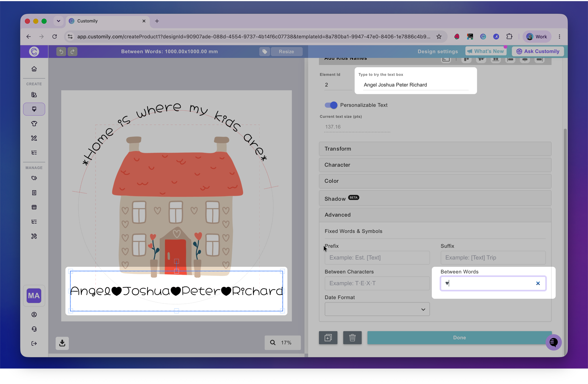Open Design settings

point(438,51)
